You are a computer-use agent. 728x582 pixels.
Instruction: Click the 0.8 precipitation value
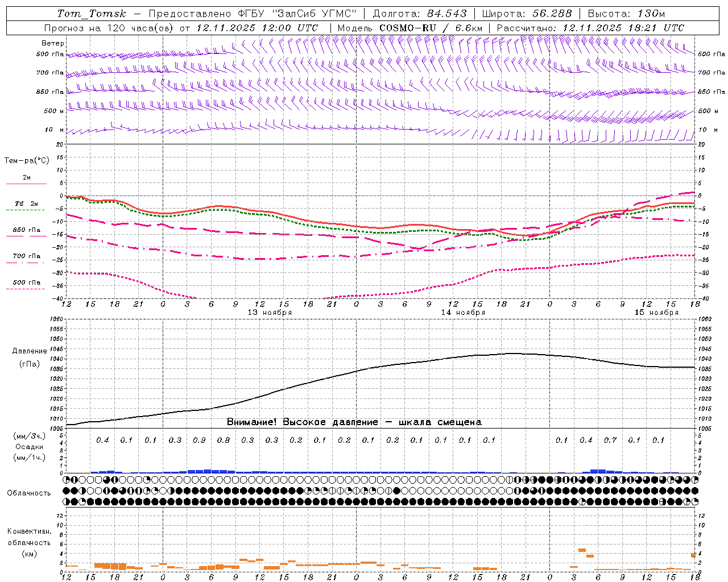click(224, 440)
